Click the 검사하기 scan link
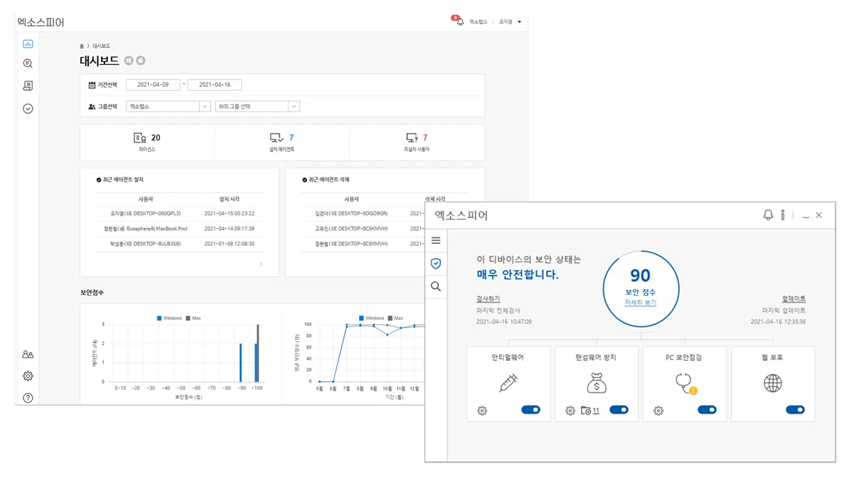 point(488,299)
